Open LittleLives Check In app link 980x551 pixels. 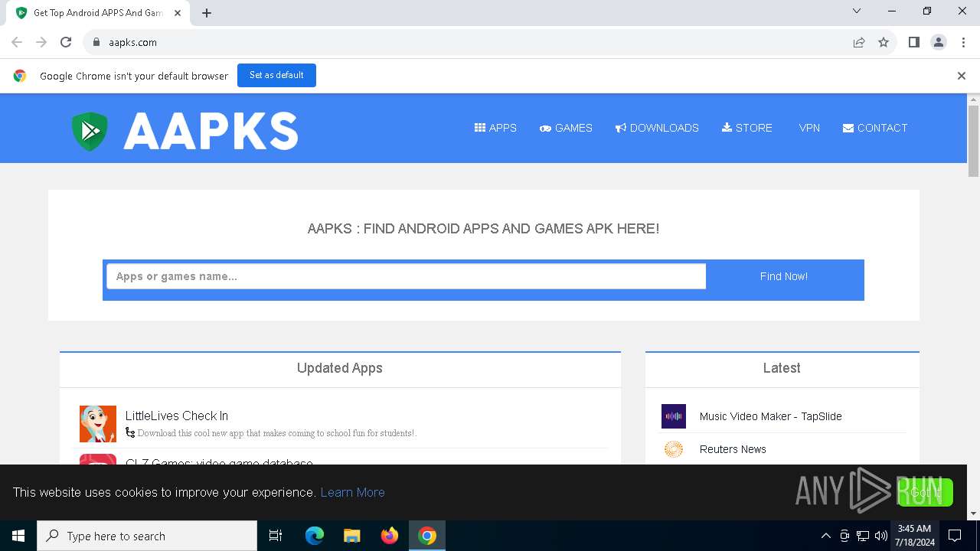[177, 416]
